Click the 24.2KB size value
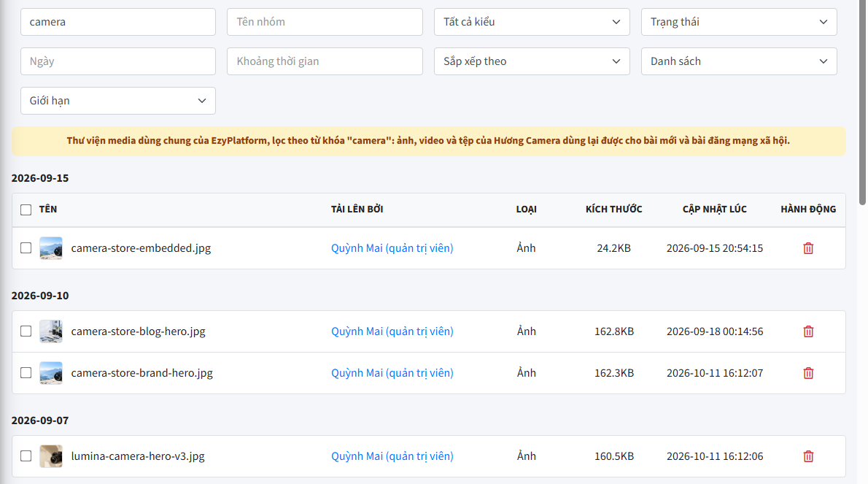Image resolution: width=868 pixels, height=484 pixels. [x=614, y=248]
